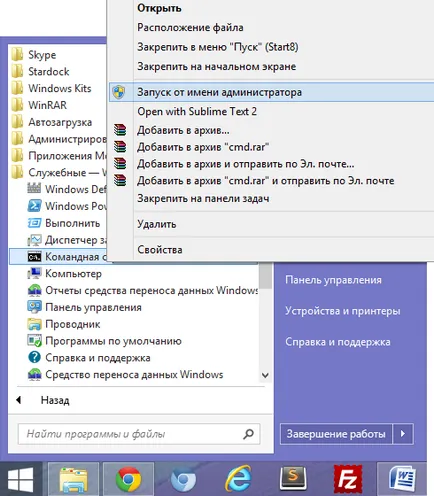Click the Панель управления list icon

tap(34, 307)
